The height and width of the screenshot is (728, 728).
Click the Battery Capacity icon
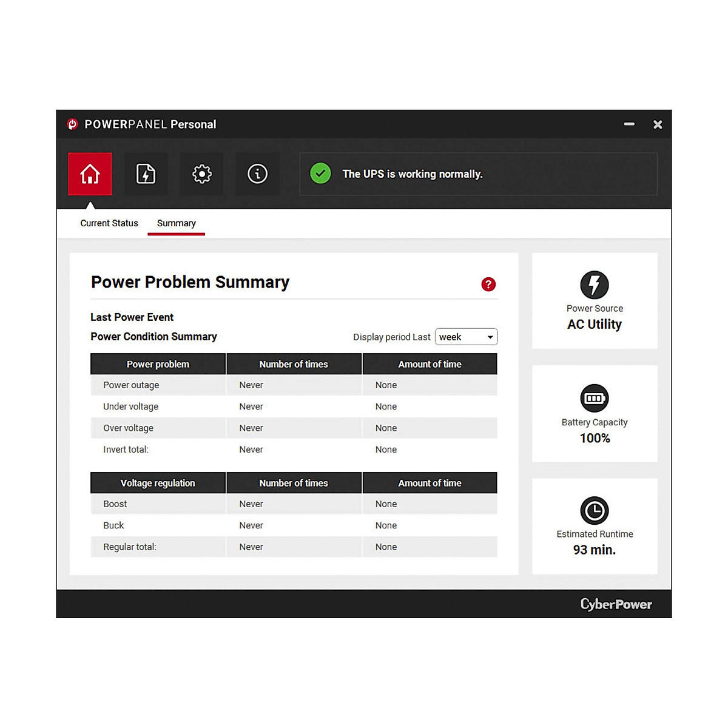[595, 399]
